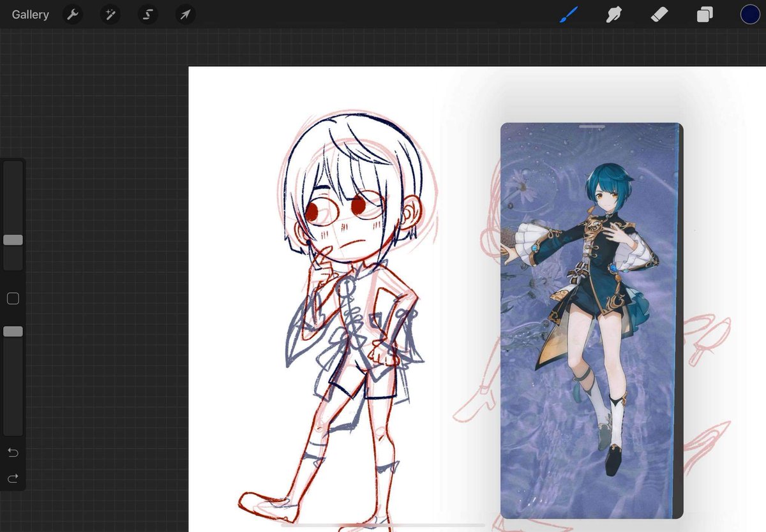The width and height of the screenshot is (766, 532).
Task: Click the brush opacity slider handle
Action: pos(13,332)
